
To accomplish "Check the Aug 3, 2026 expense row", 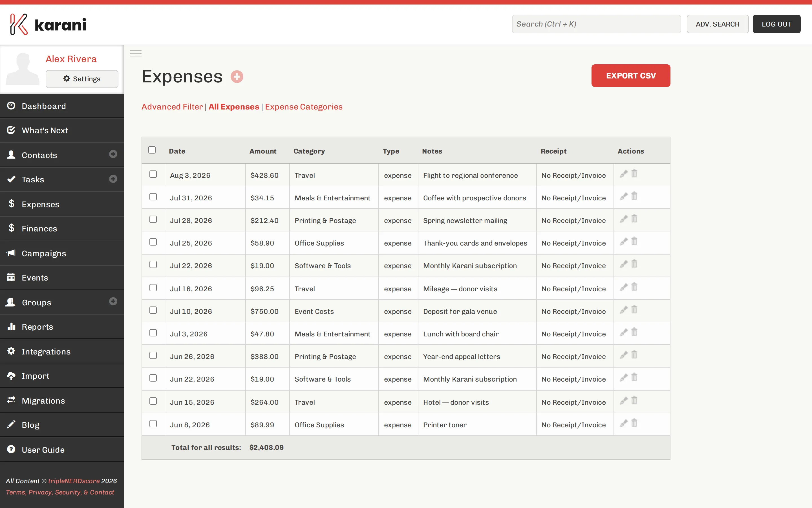I will click(153, 174).
